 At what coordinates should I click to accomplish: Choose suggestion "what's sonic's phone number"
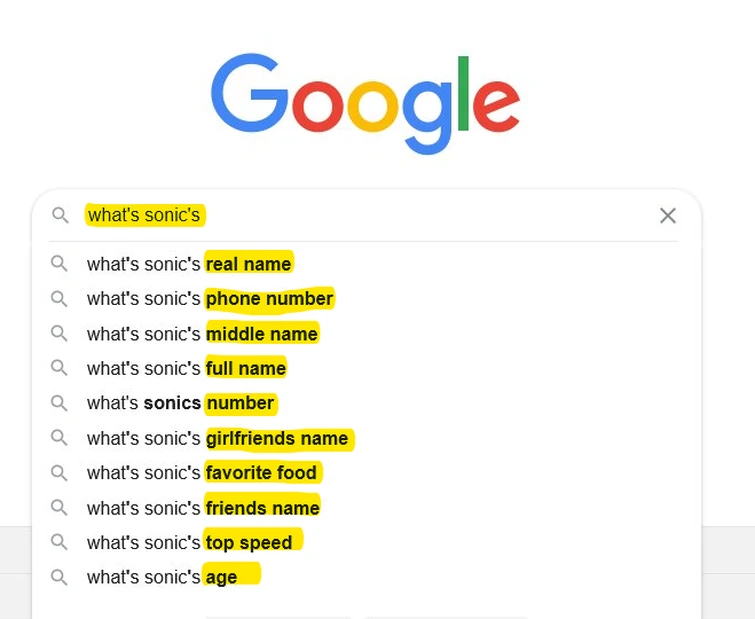click(x=210, y=299)
